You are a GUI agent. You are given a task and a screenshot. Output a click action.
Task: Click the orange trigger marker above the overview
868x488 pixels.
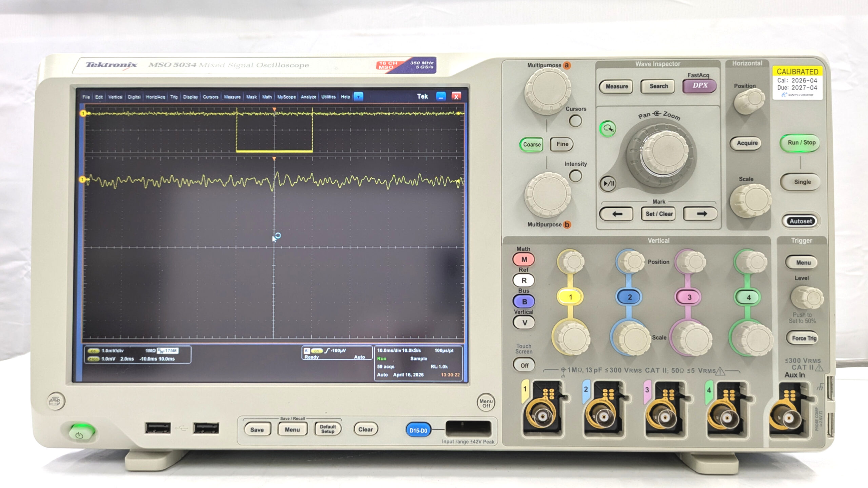click(274, 109)
